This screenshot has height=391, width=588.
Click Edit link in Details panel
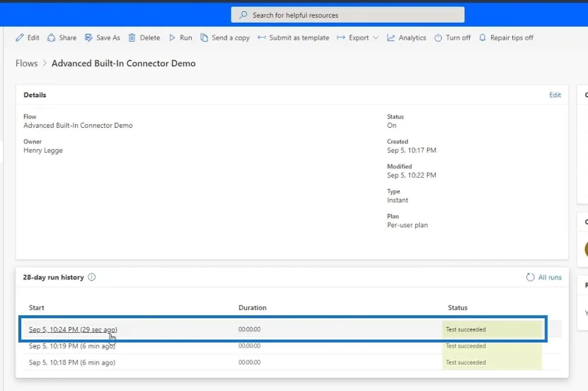555,95
